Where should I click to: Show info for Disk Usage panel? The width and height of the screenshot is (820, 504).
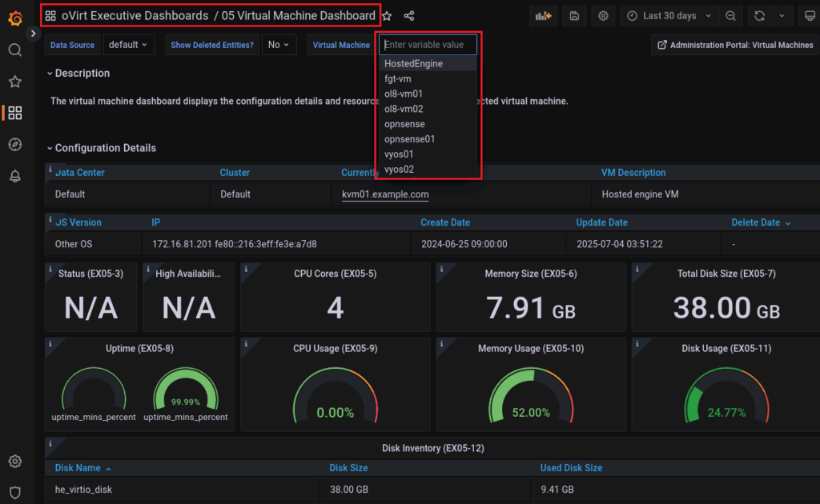(637, 344)
